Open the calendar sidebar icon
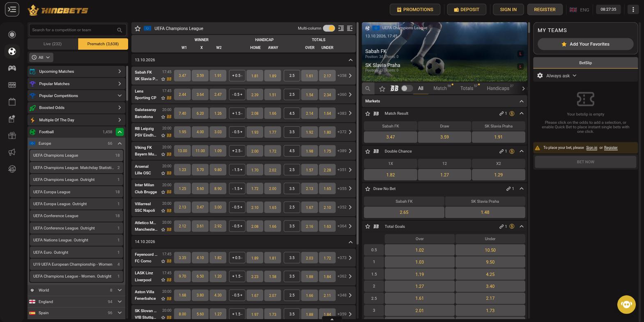Viewport: 644px width, 322px height. 12,102
